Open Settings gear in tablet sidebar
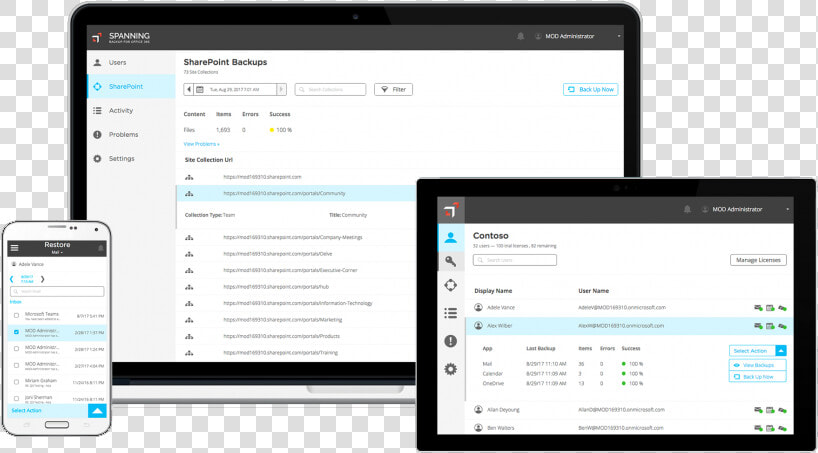Screen dimensions: 818x453 click(451, 369)
